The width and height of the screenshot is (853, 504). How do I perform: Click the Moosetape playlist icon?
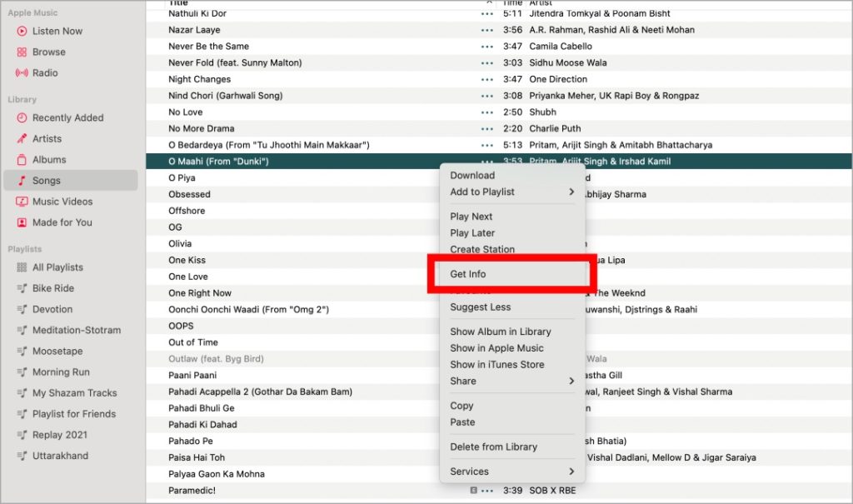click(x=22, y=351)
